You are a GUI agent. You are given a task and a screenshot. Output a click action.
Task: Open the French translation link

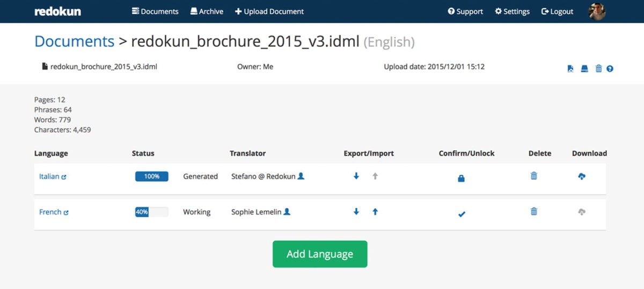coord(54,212)
